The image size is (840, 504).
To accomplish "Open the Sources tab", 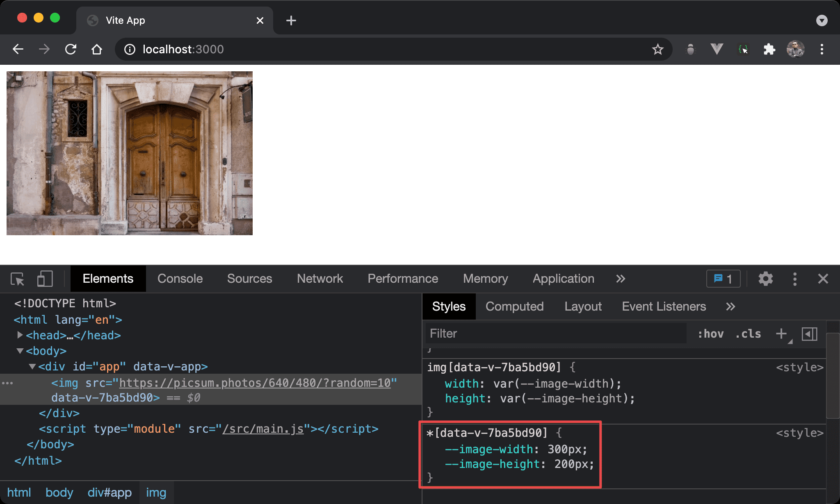I will 249,279.
